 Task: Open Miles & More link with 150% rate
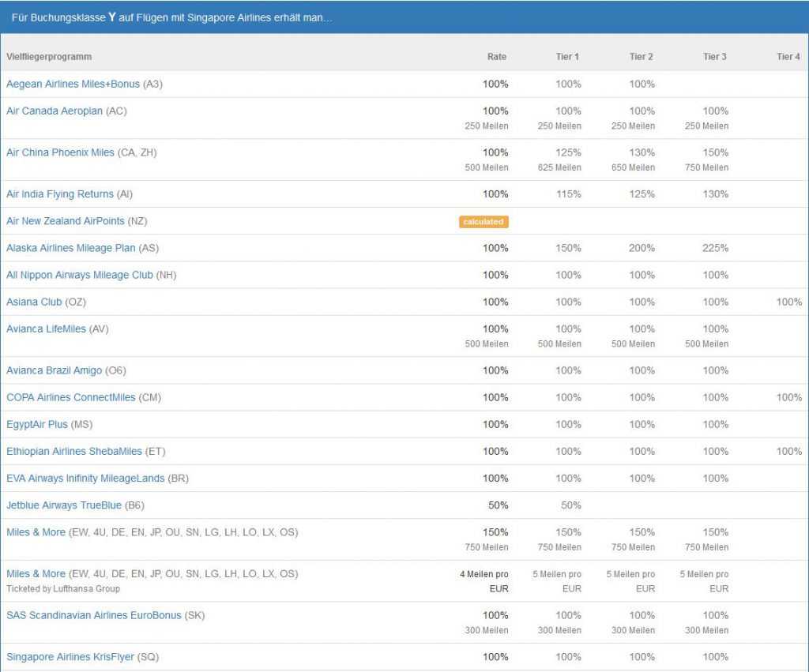click(x=36, y=532)
